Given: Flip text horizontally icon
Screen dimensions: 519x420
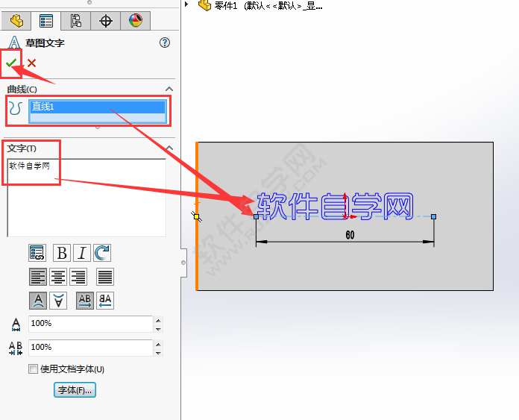Looking at the screenshot, I should tap(105, 301).
